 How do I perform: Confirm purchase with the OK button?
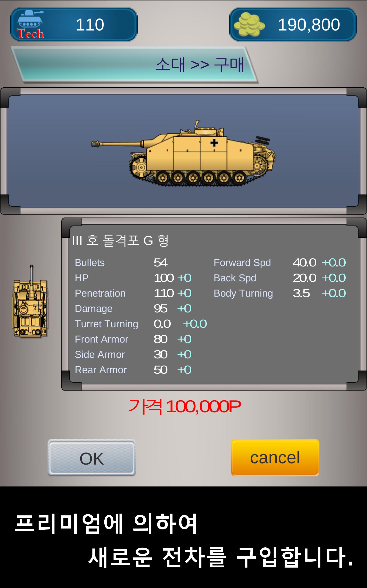tap(92, 458)
